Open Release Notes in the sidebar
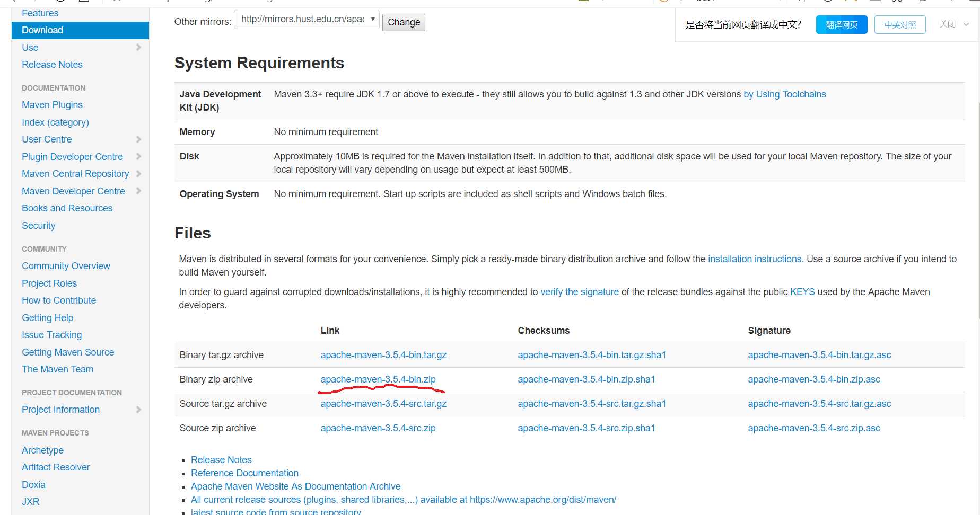The height and width of the screenshot is (515, 980). click(52, 65)
